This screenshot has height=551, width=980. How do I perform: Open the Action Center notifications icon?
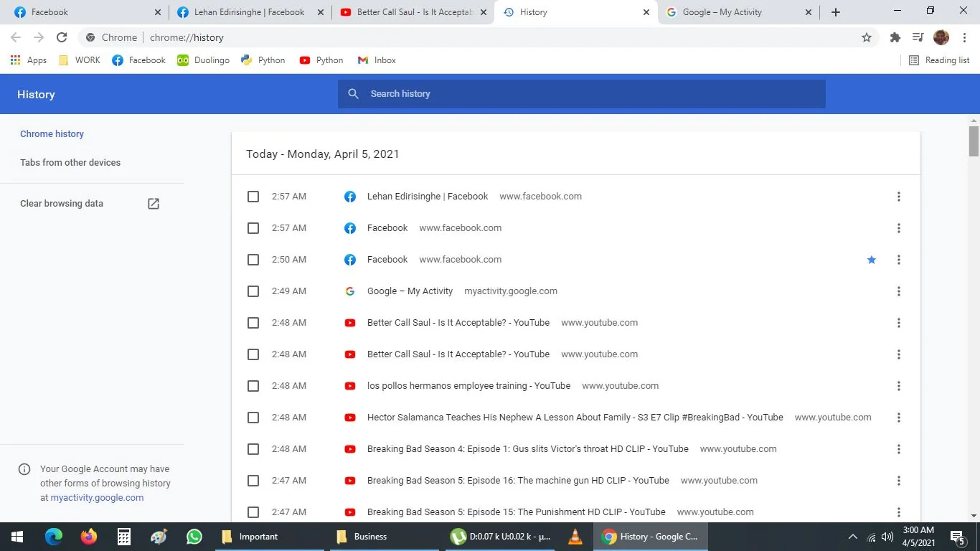(957, 537)
